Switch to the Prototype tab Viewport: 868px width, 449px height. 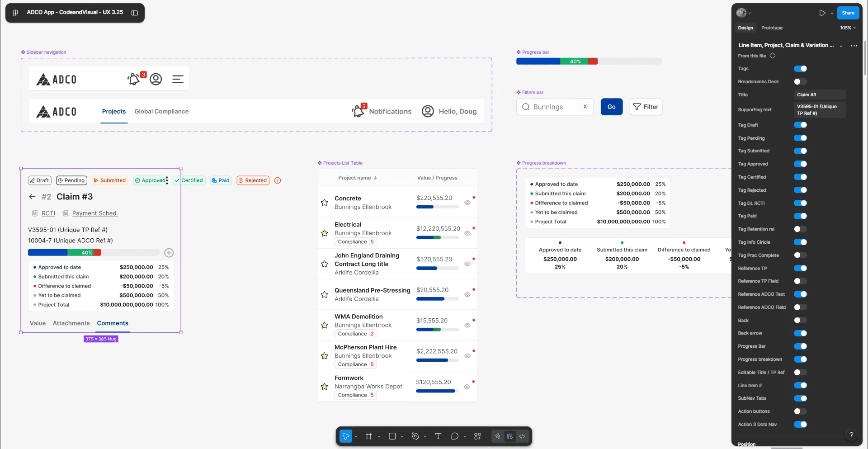pyautogui.click(x=772, y=28)
